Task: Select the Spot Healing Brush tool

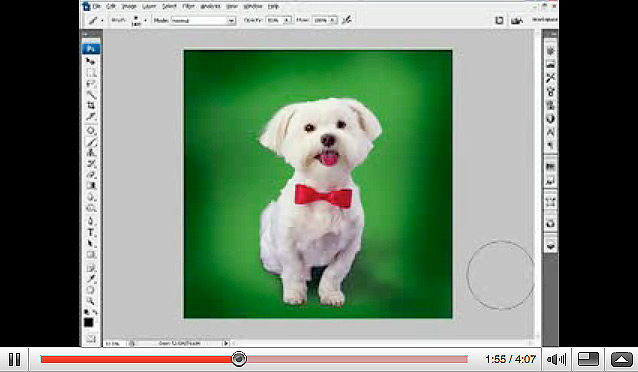Action: click(x=91, y=131)
